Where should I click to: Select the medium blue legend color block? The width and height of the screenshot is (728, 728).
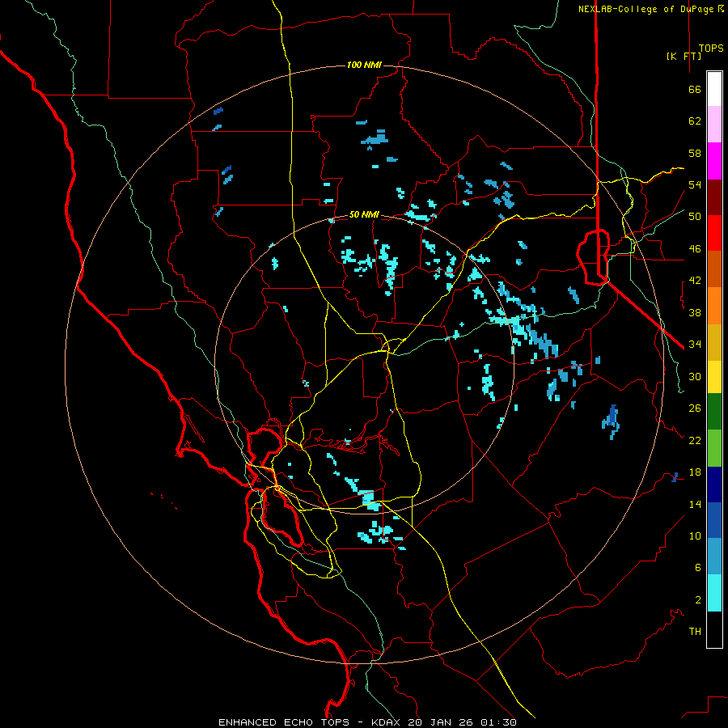pos(714,520)
